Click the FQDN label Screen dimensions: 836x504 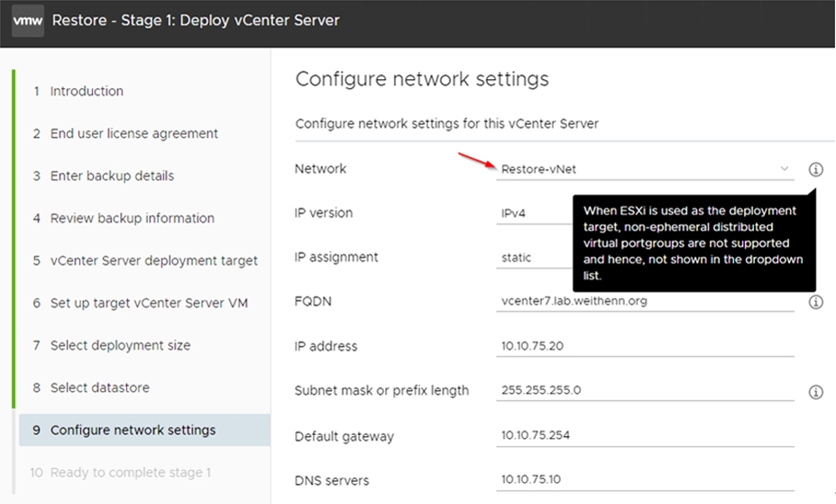313,301
